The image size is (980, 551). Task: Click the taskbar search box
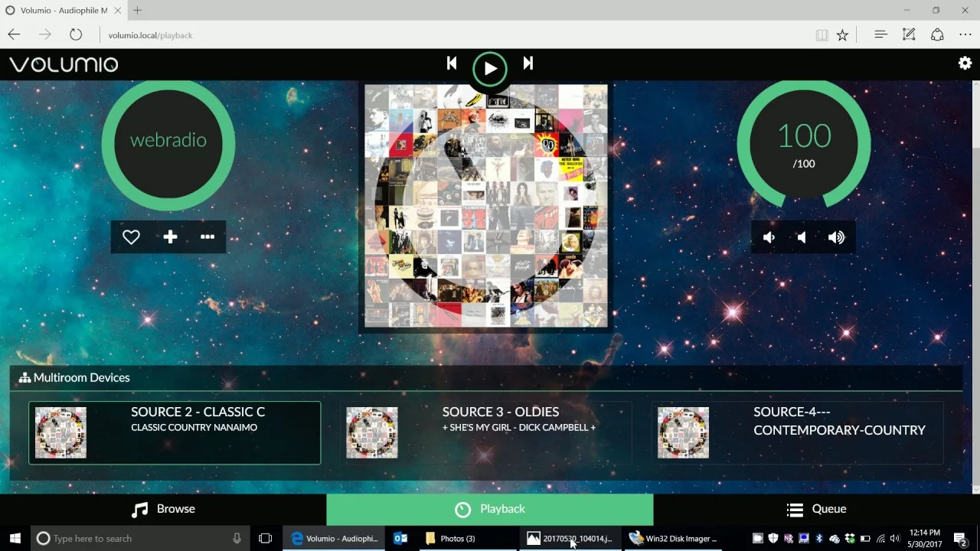tap(140, 538)
